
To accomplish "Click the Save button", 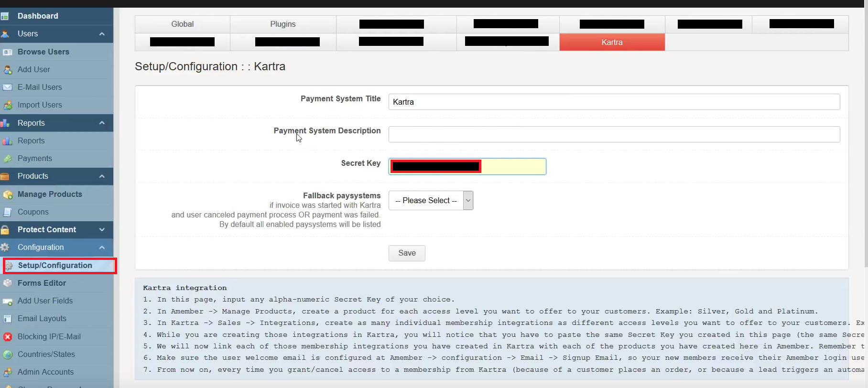I will (407, 253).
